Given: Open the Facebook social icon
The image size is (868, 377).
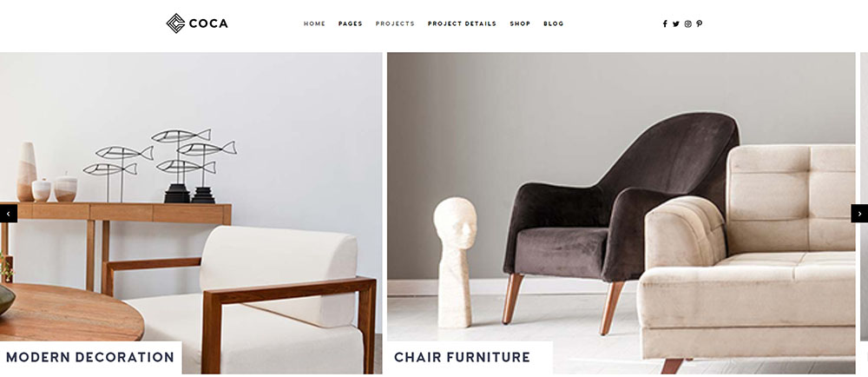Looking at the screenshot, I should click(x=665, y=23).
